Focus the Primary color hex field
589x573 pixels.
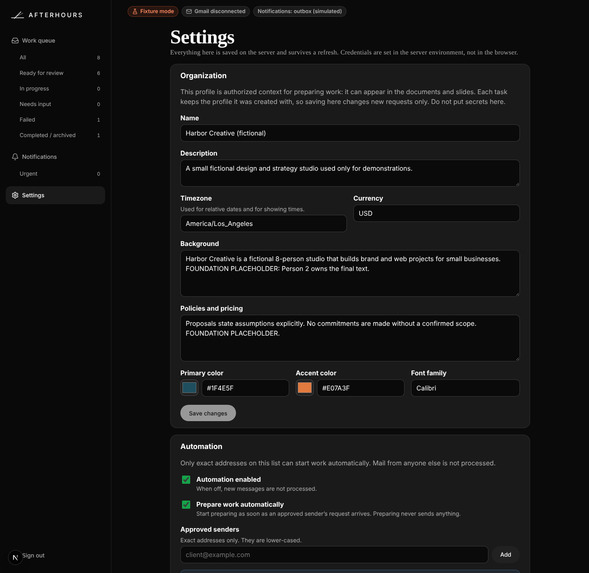[245, 388]
